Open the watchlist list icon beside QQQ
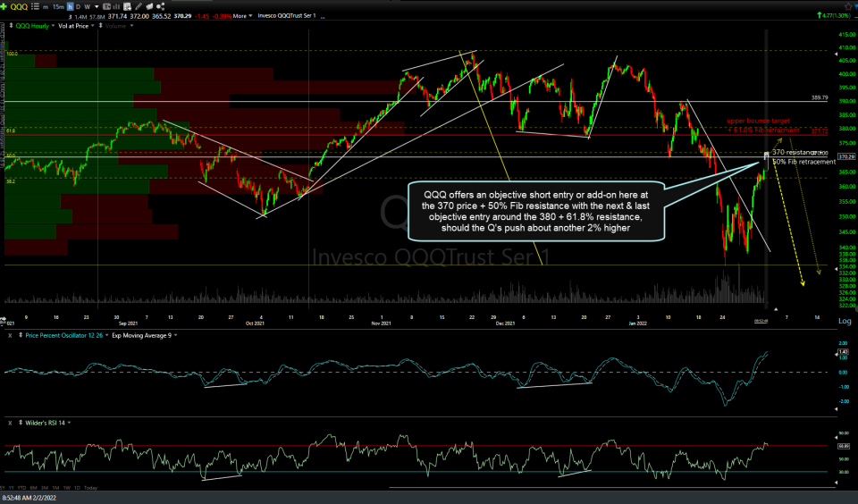 point(35,6)
